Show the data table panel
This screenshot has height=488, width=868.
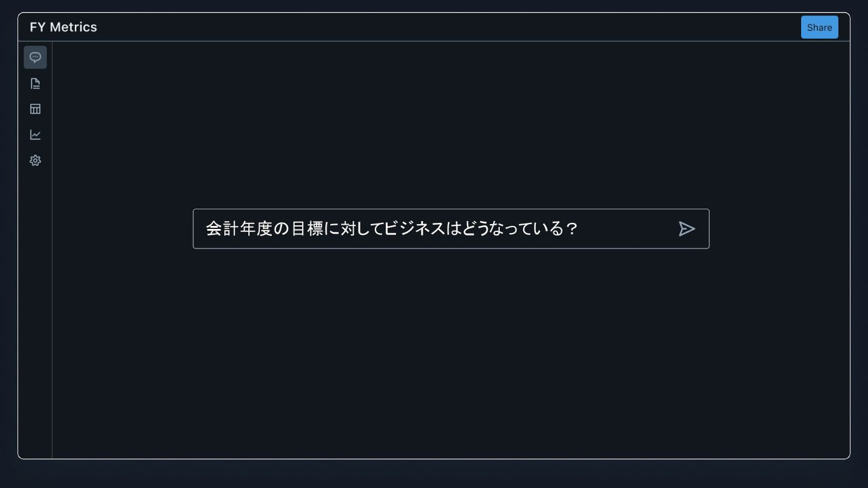(x=35, y=109)
